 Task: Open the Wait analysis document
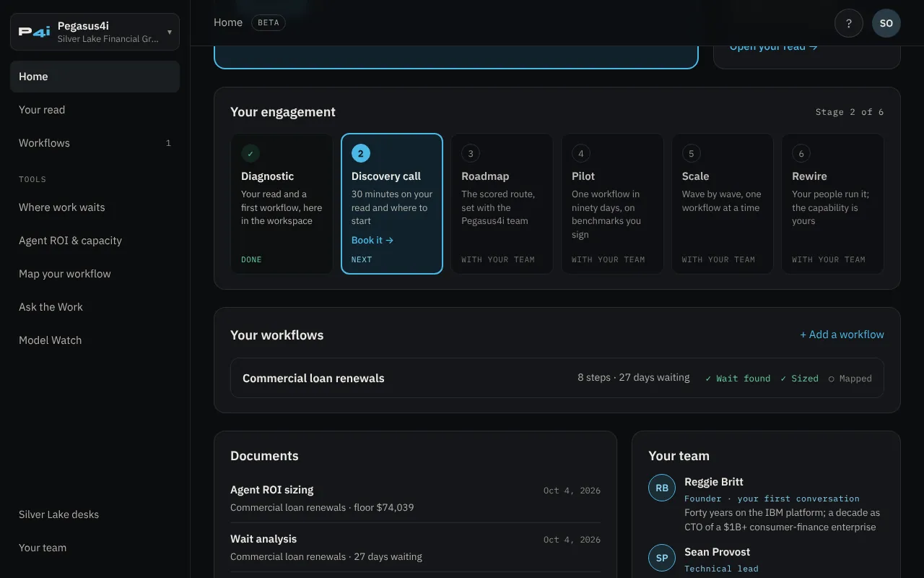(415, 547)
